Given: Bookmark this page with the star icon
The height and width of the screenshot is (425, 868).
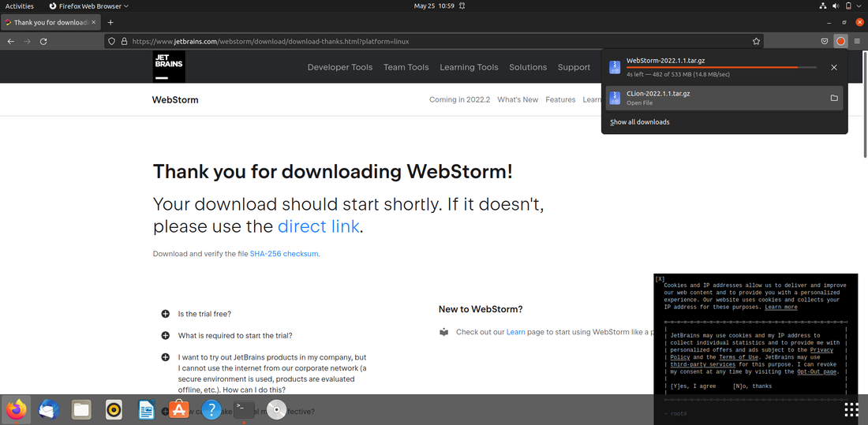Looking at the screenshot, I should (x=756, y=42).
